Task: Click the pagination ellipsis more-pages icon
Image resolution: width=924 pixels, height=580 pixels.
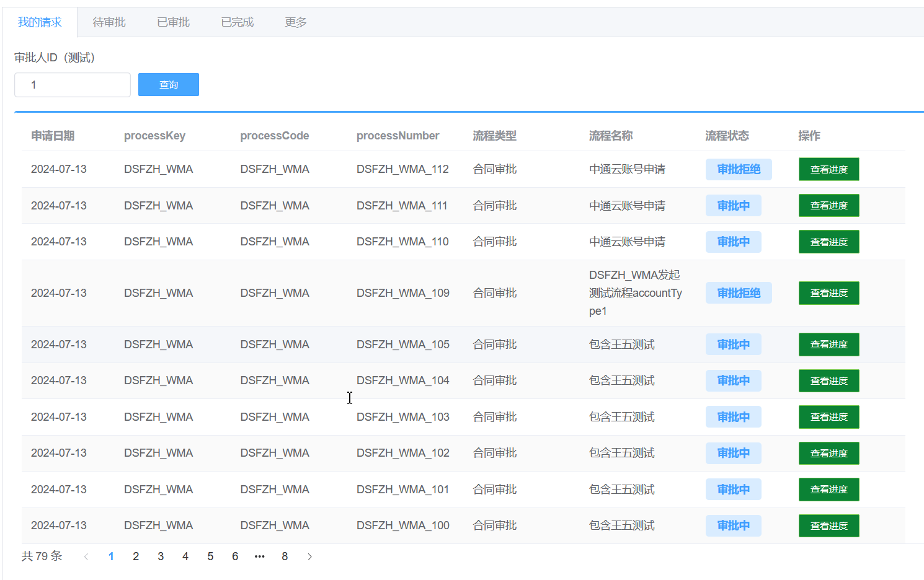Action: pyautogui.click(x=260, y=556)
